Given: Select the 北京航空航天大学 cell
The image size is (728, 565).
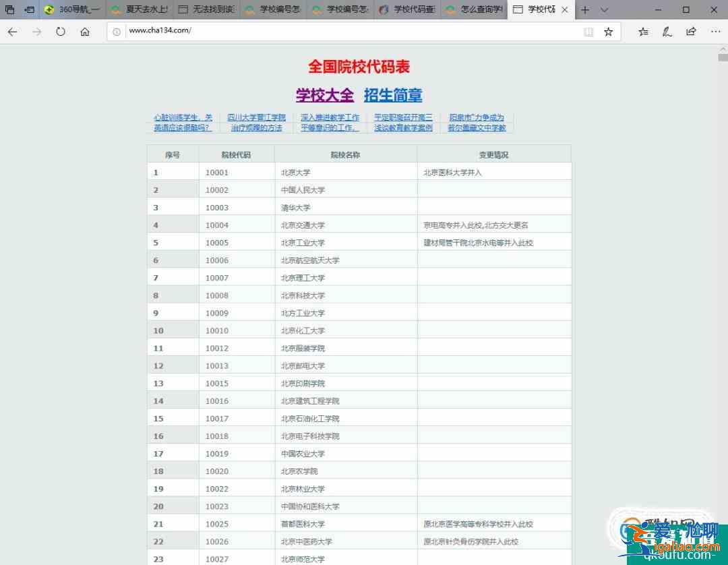Looking at the screenshot, I should click(x=345, y=260).
